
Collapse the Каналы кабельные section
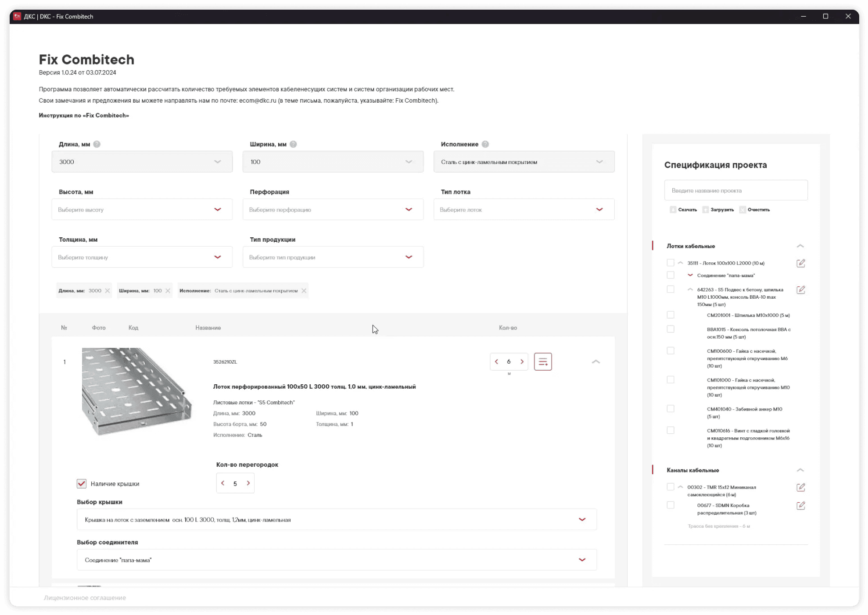(x=800, y=470)
